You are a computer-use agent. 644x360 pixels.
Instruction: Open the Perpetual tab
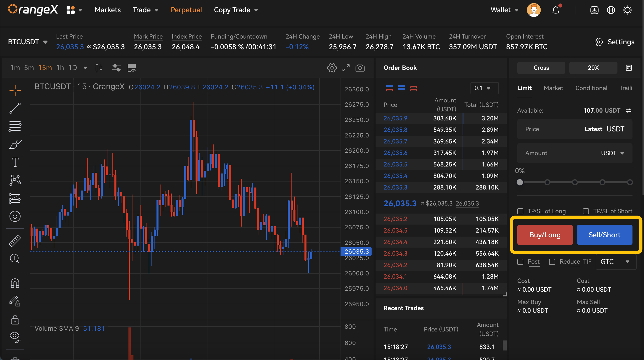coord(186,10)
